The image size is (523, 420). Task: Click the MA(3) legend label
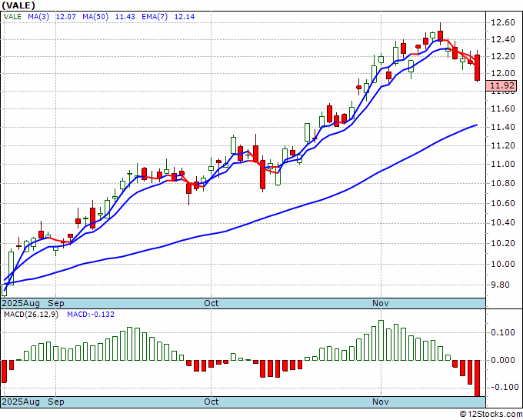(38, 17)
